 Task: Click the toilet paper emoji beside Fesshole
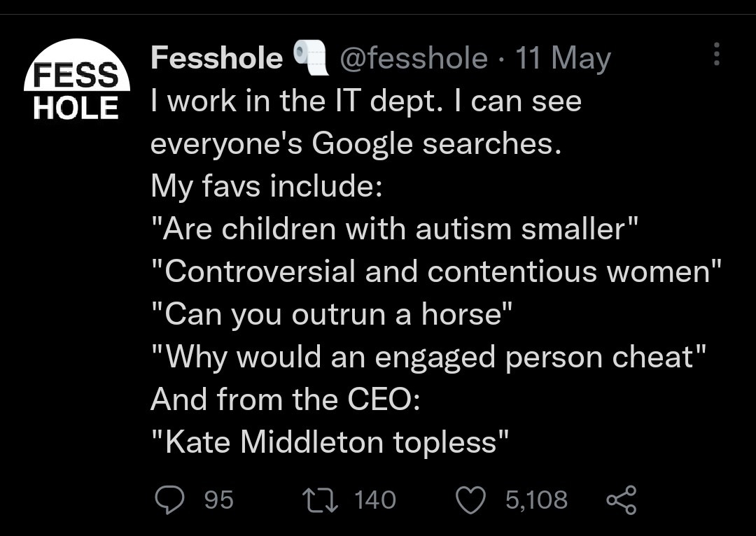point(311,57)
